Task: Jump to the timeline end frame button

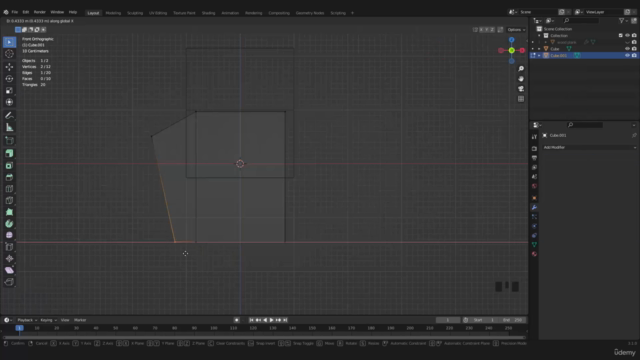Action: [285, 320]
